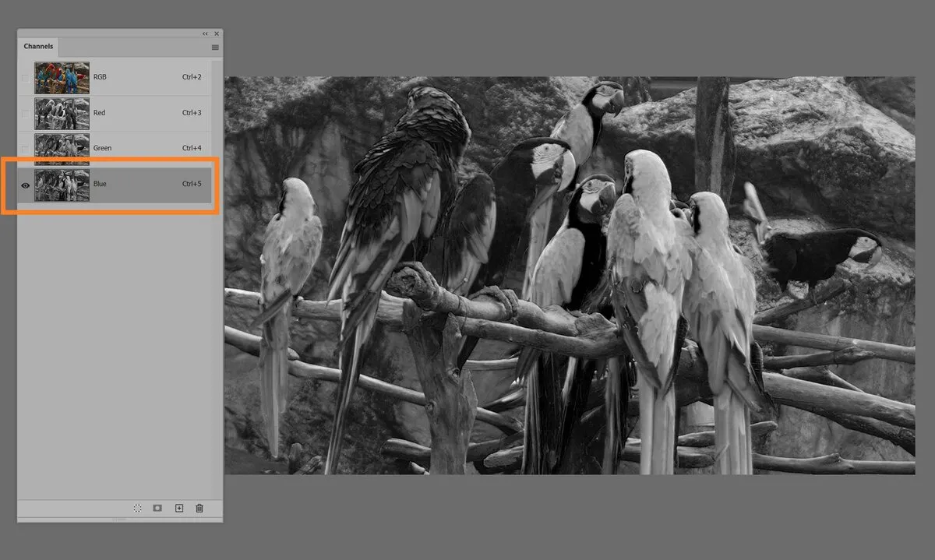The image size is (935, 560).
Task: Show the RGB composite channel visibility
Action: click(x=26, y=78)
